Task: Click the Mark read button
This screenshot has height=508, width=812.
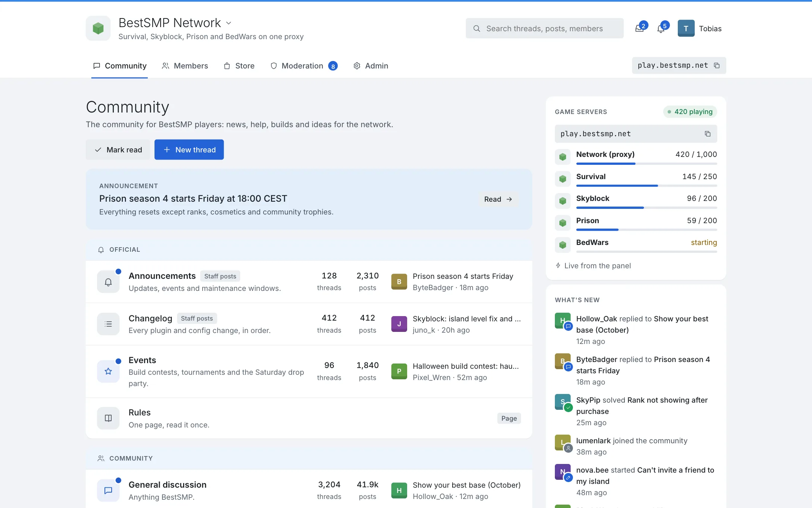Action: 118,150
